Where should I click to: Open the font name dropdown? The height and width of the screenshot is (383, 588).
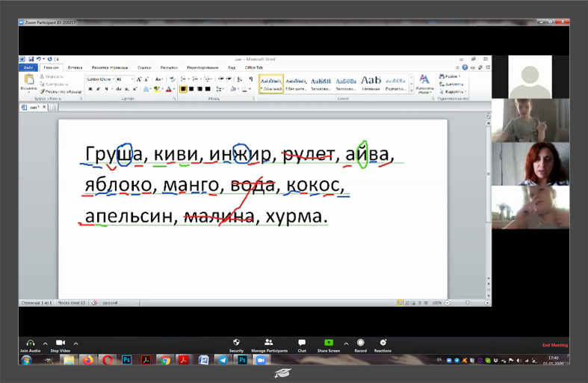pos(114,79)
